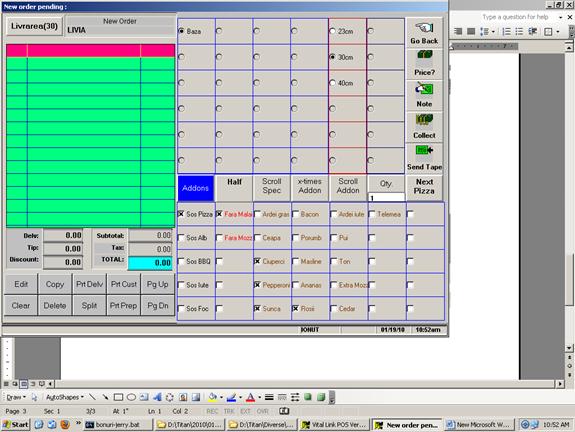The width and height of the screenshot is (575, 432).
Task: Select the 30cm size radio button
Action: (332, 57)
